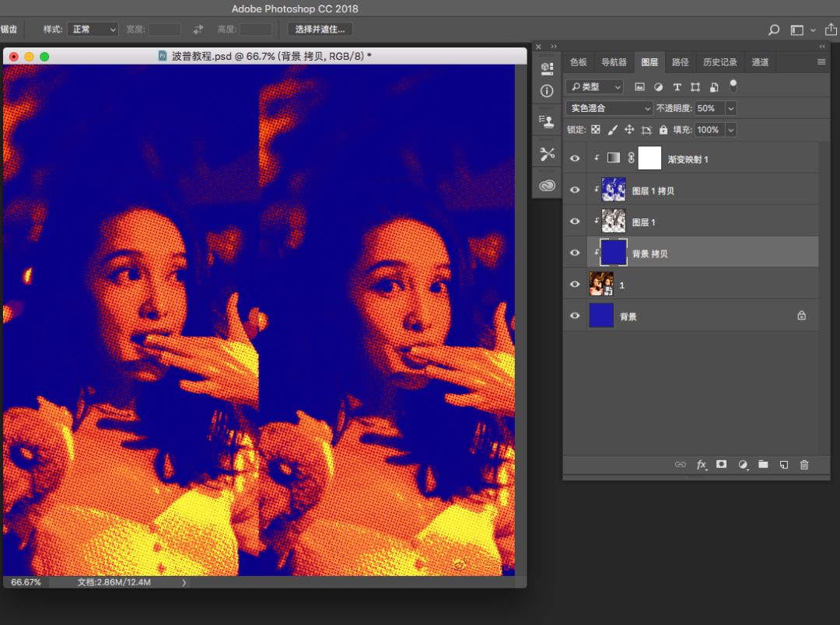Viewport: 840px width, 625px height.
Task: Create new adjustment layer icon
Action: [743, 464]
